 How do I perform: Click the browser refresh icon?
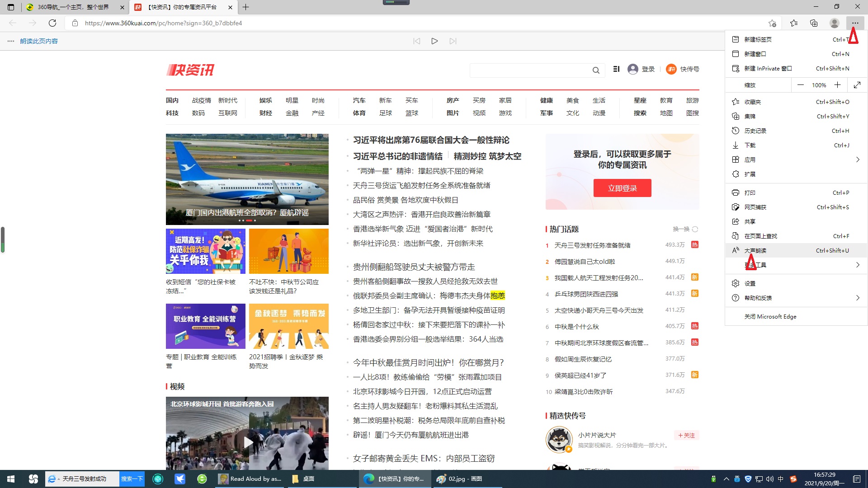[x=52, y=23]
